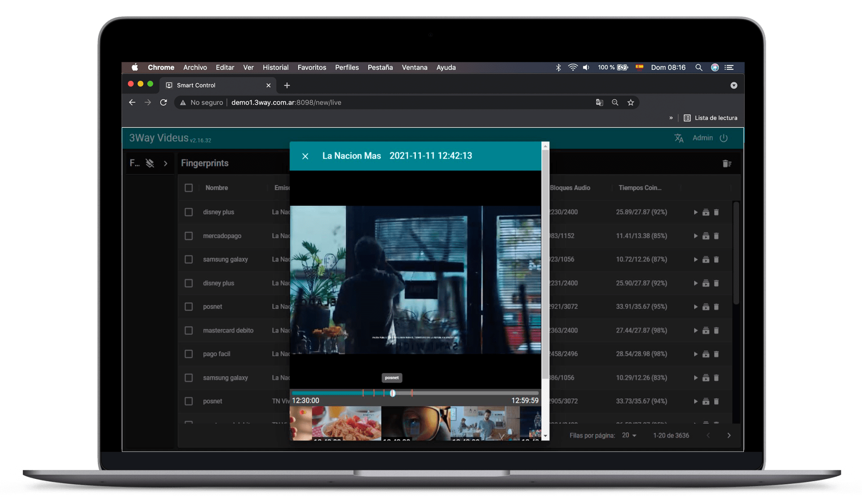Sort by the Nombre column header

[217, 188]
